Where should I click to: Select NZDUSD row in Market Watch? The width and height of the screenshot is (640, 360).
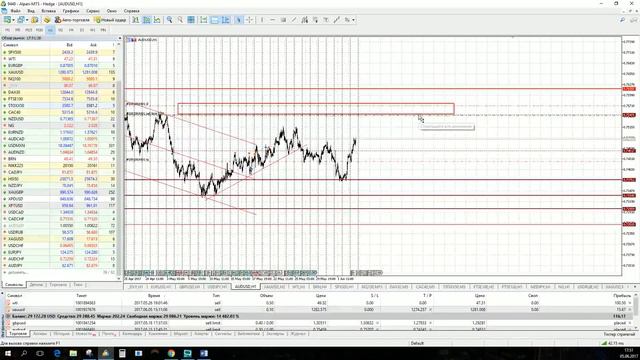[59, 119]
